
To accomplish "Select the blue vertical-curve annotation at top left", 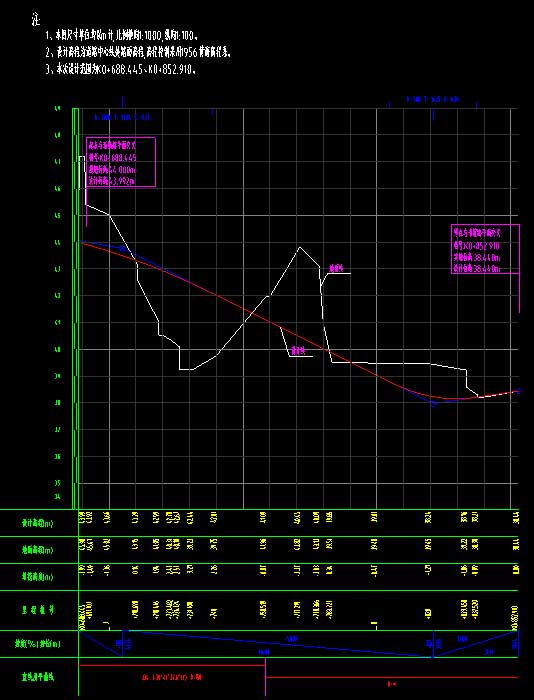I will tap(122, 117).
